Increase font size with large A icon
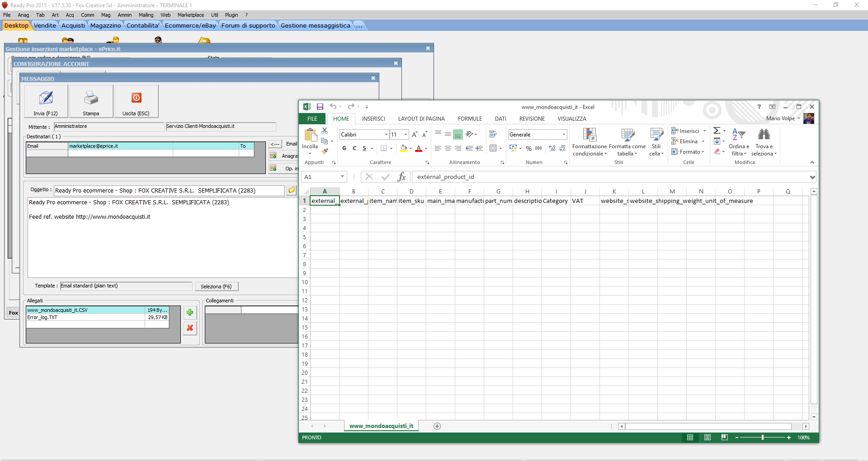This screenshot has width=868, height=461. pos(415,135)
